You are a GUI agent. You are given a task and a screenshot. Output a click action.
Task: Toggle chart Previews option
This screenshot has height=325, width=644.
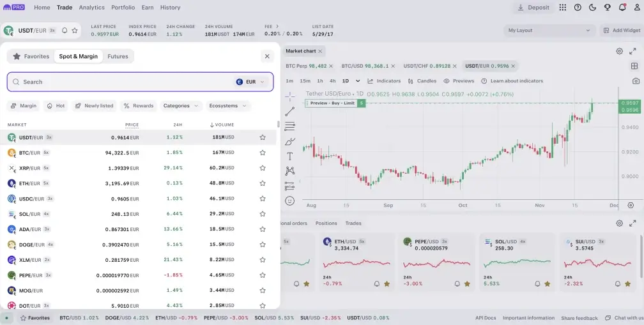[x=459, y=81]
